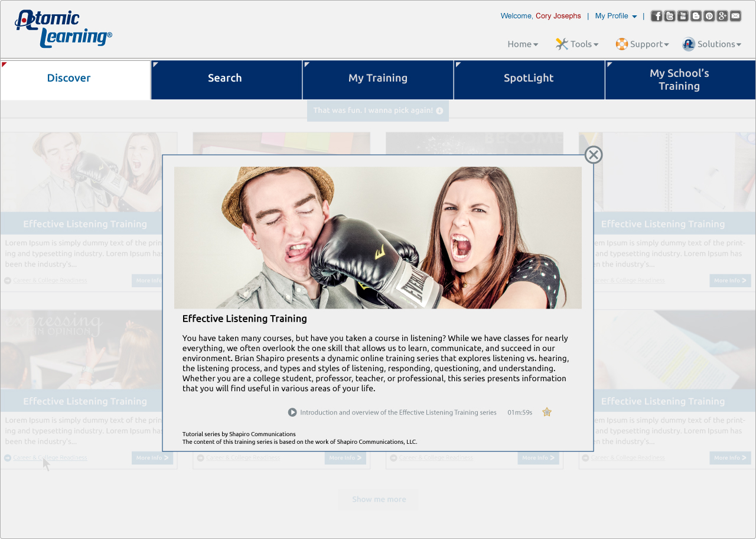756x539 pixels.
Task: Open the Twitter icon in header
Action: 670,16
